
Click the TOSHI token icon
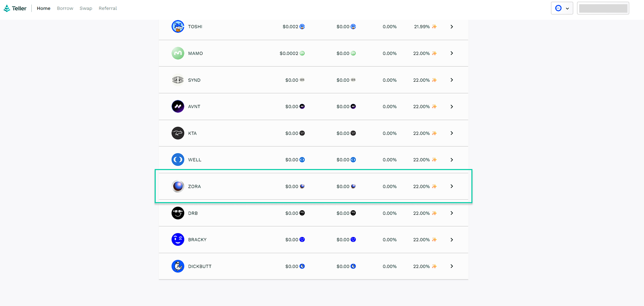click(178, 27)
